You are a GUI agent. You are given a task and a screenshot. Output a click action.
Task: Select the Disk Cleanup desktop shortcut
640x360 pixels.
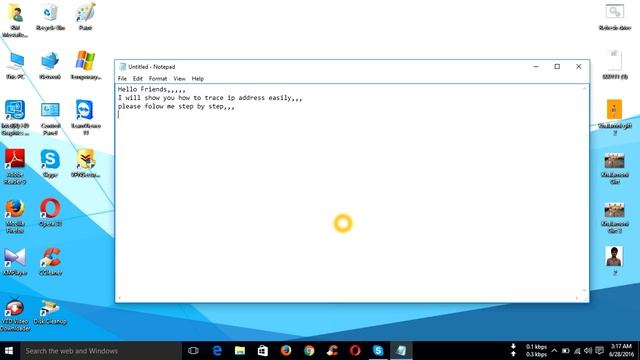click(50, 313)
